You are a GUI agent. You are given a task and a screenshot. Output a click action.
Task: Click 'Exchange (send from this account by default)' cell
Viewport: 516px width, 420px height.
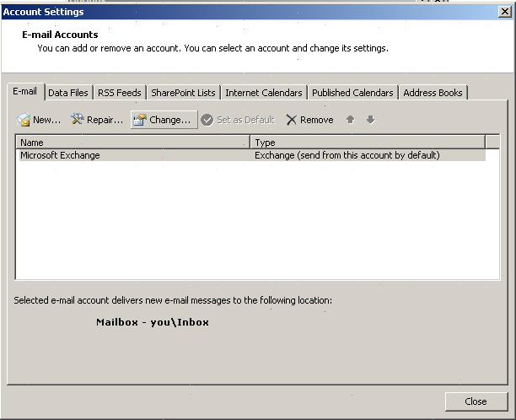click(347, 155)
